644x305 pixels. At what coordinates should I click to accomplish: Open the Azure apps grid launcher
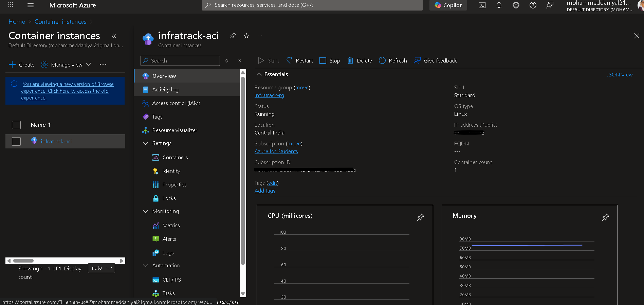click(x=10, y=5)
